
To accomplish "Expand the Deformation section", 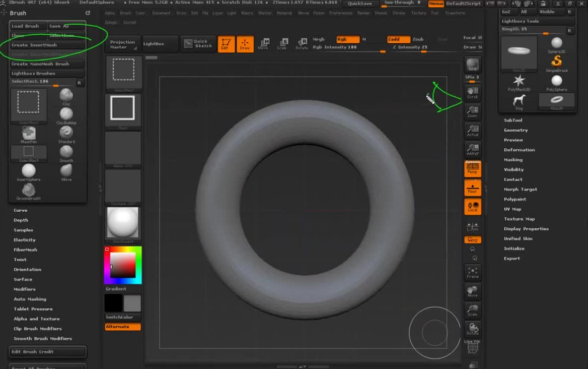I will pyautogui.click(x=519, y=150).
